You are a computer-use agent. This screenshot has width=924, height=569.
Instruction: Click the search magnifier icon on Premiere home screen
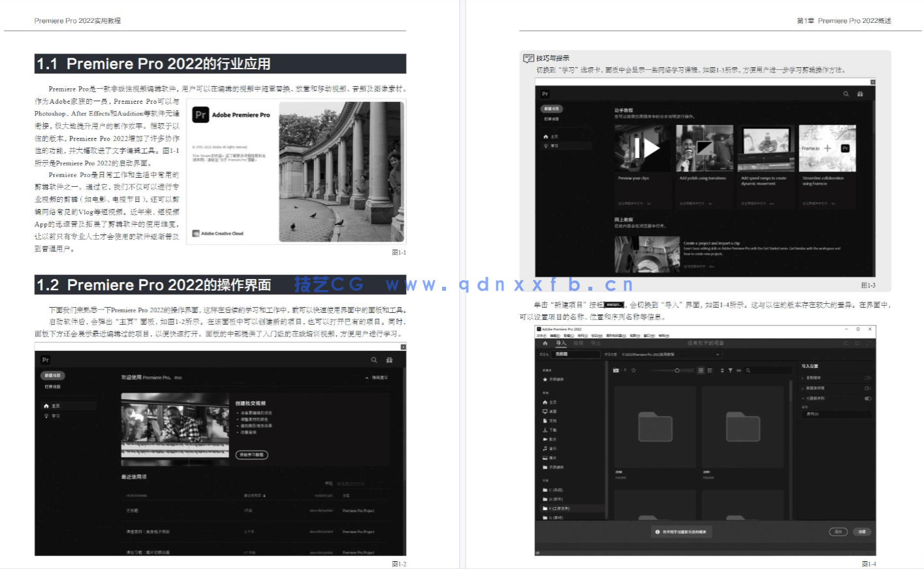pos(374,360)
